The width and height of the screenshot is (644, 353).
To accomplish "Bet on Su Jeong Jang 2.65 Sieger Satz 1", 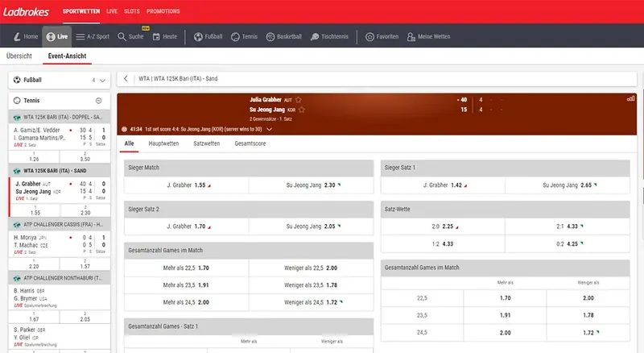I will 568,185.
